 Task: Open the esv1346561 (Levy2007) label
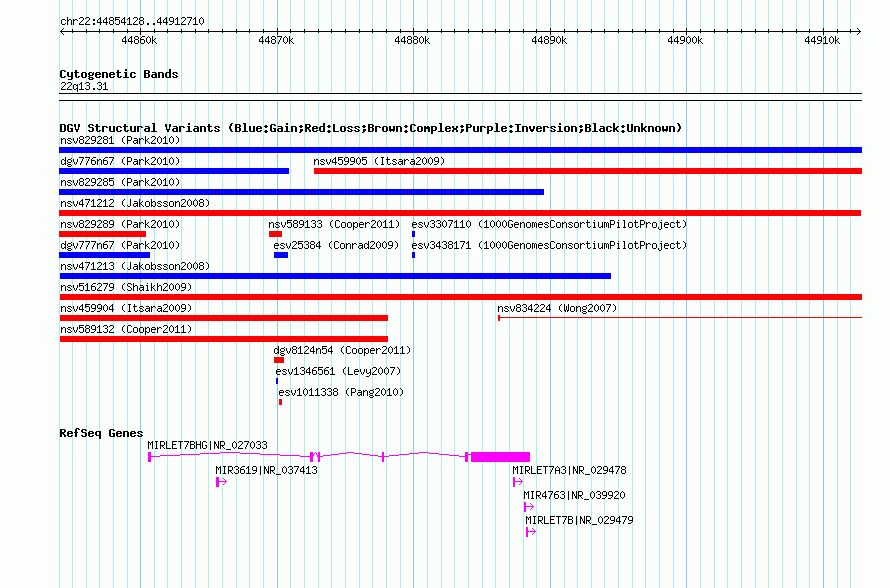[338, 371]
